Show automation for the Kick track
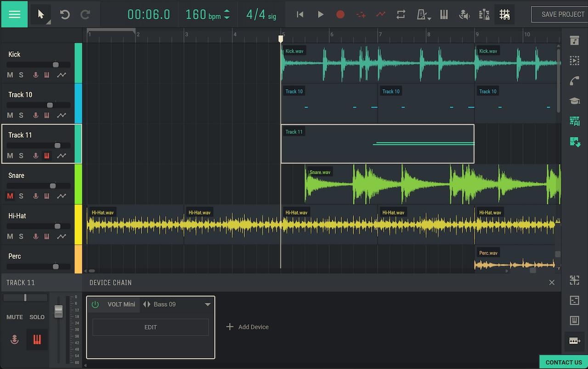Viewport: 588px width, 369px height. point(61,75)
